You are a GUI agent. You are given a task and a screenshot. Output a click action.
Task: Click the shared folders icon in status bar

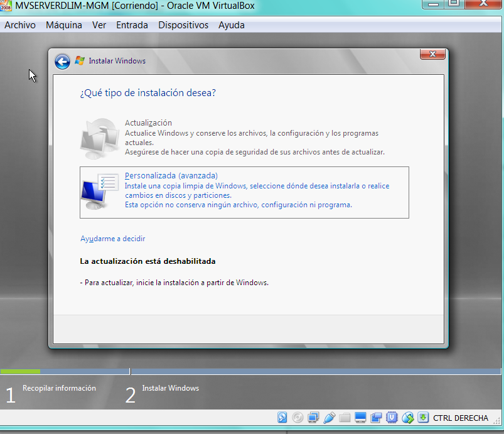(344, 417)
